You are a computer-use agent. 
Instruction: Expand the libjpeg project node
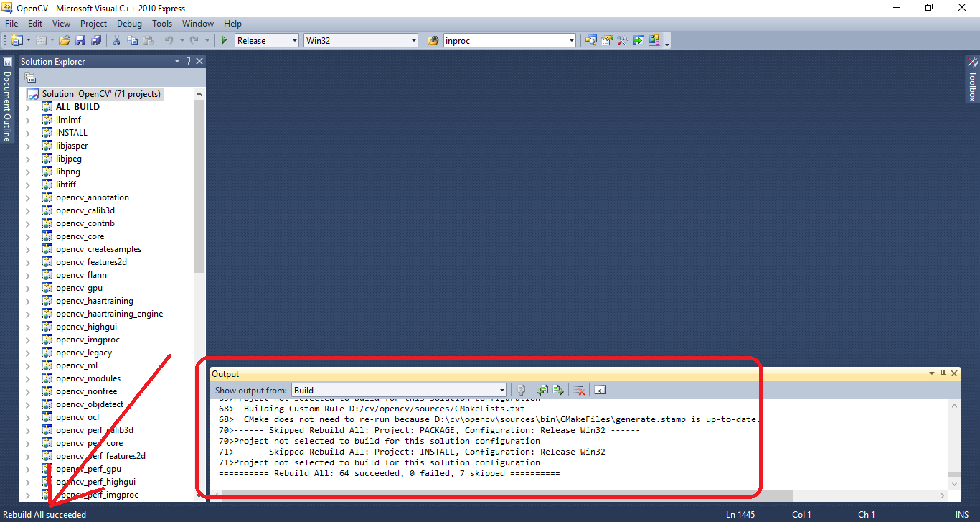click(x=28, y=159)
